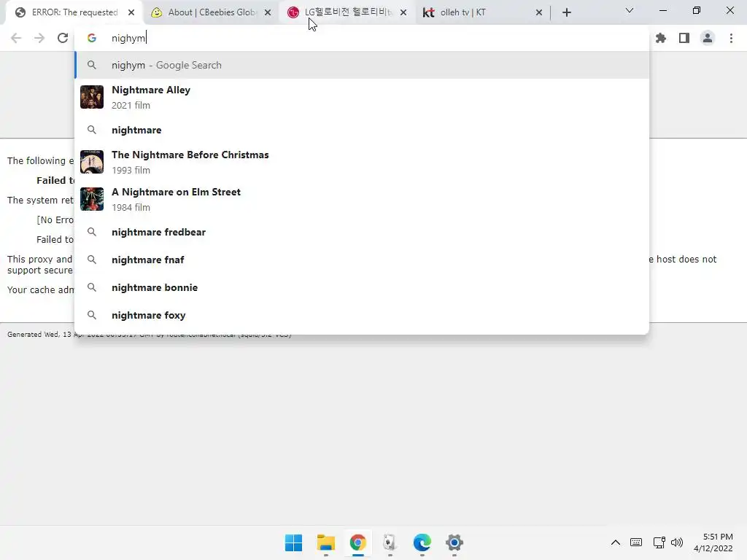Switch to the olleh tv | KT tab
Viewport: 747px width, 560px height.
pos(483,12)
